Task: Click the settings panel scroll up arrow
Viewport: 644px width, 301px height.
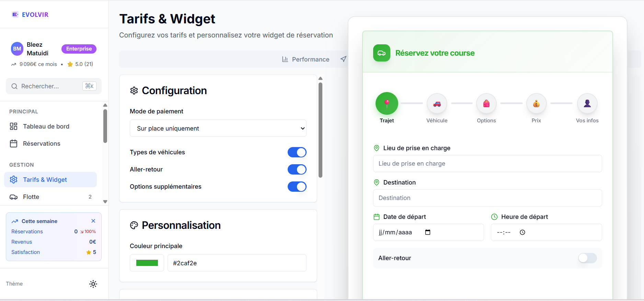Action: 320,78
